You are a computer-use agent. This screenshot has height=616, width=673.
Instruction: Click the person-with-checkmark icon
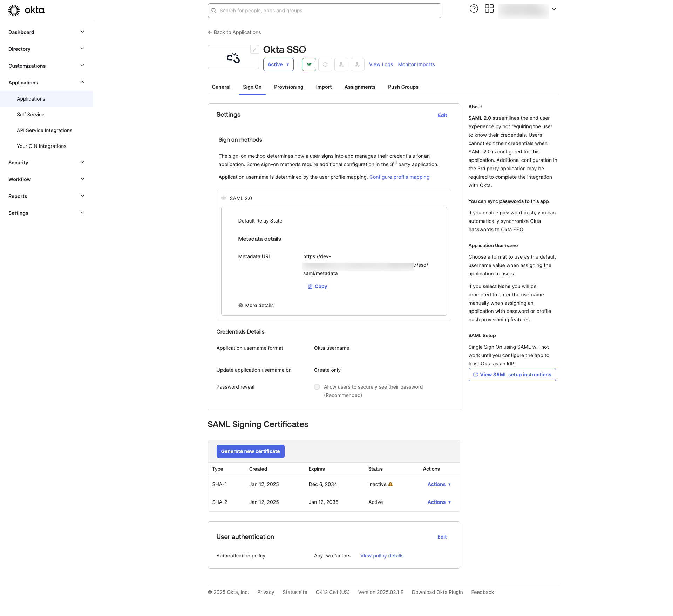coord(357,64)
